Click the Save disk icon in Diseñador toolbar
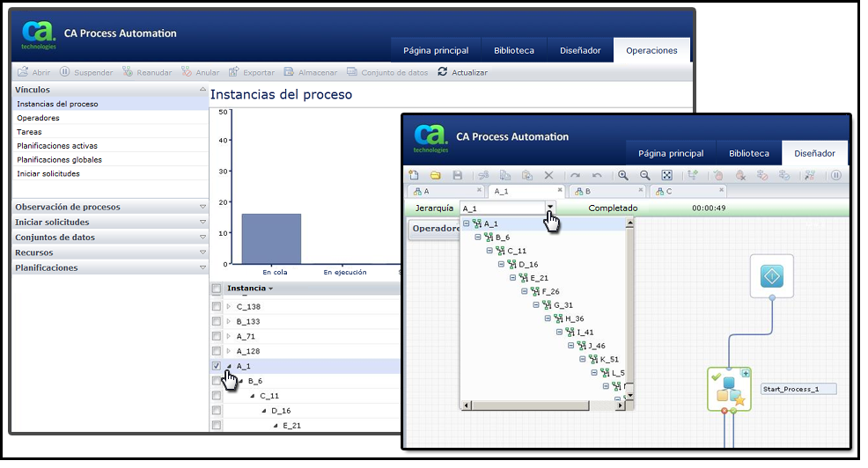The height and width of the screenshot is (468, 868). [x=457, y=175]
